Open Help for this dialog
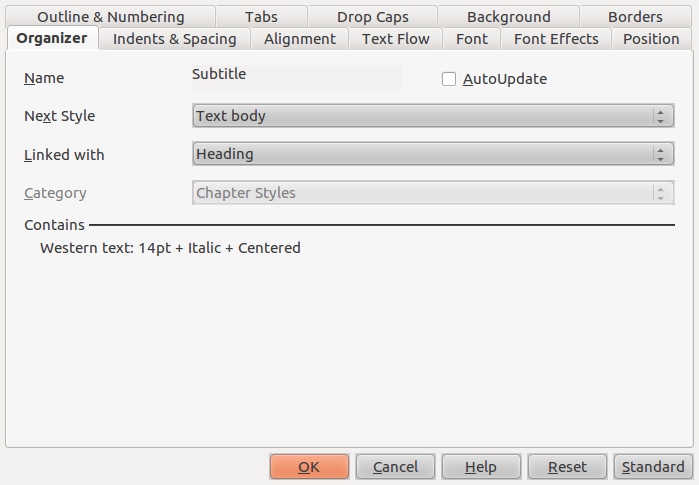Screen dimensions: 699x485 [x=481, y=467]
